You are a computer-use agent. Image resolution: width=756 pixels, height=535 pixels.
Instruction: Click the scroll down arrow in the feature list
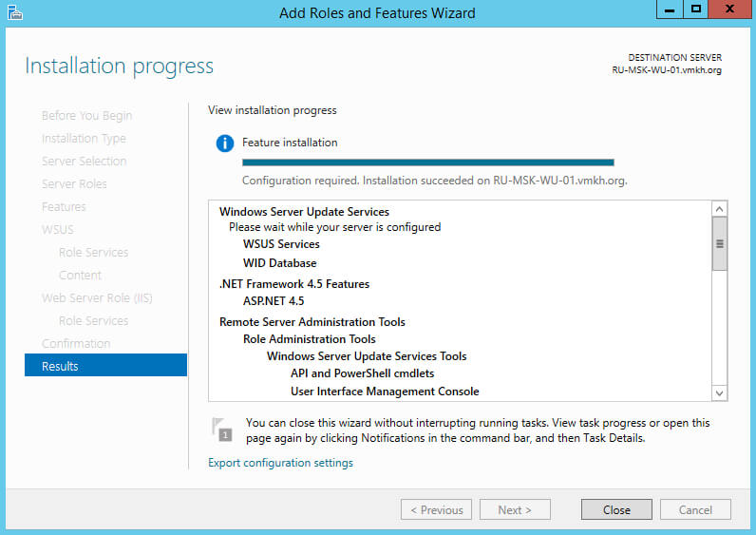[x=719, y=393]
